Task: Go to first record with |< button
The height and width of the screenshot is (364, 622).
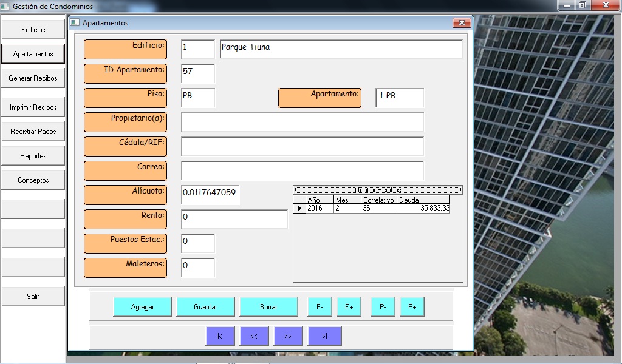Action: click(220, 336)
